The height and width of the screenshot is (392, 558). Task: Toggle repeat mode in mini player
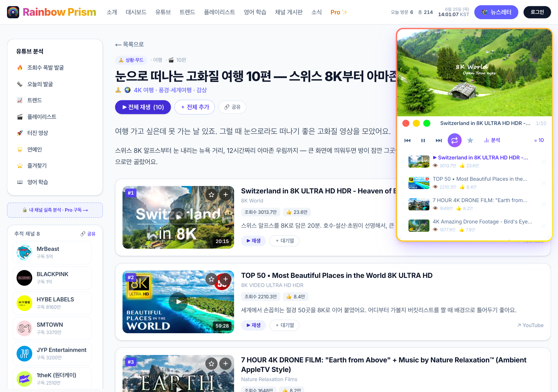click(x=454, y=140)
